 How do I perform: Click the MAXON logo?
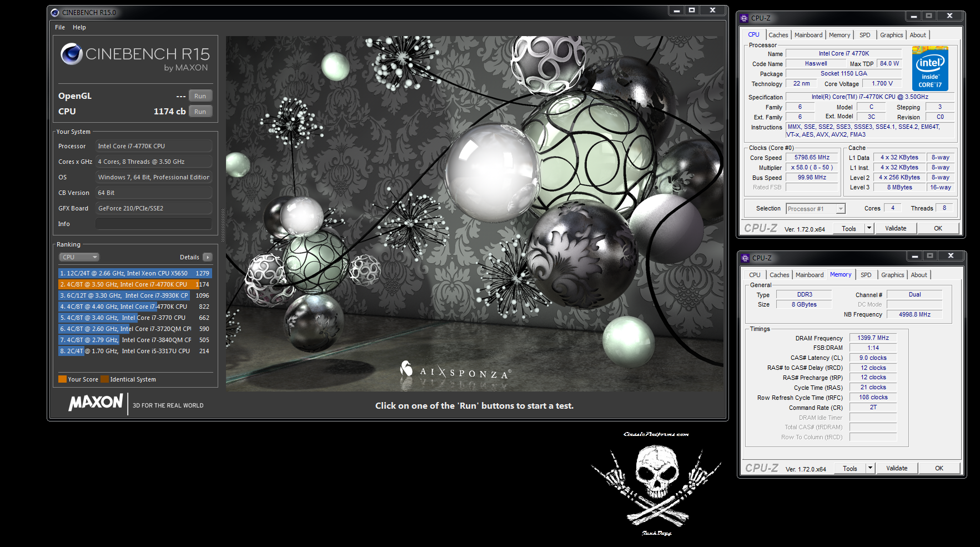[96, 402]
